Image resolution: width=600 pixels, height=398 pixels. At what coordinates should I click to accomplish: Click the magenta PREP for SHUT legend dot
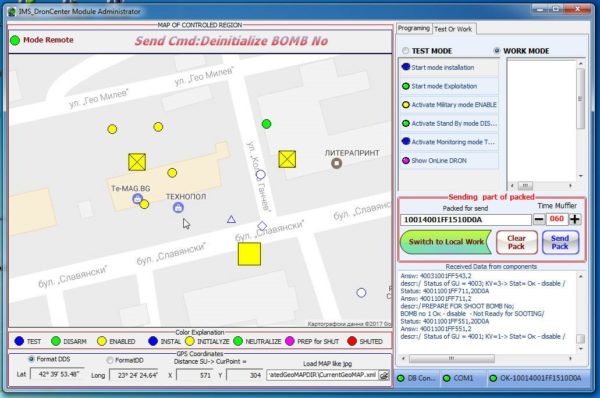click(290, 341)
